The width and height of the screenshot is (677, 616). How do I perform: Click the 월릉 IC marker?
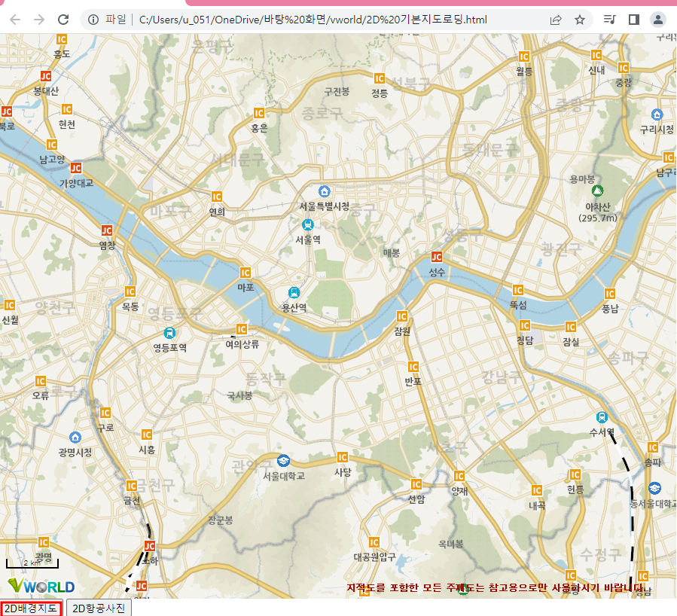tap(523, 56)
